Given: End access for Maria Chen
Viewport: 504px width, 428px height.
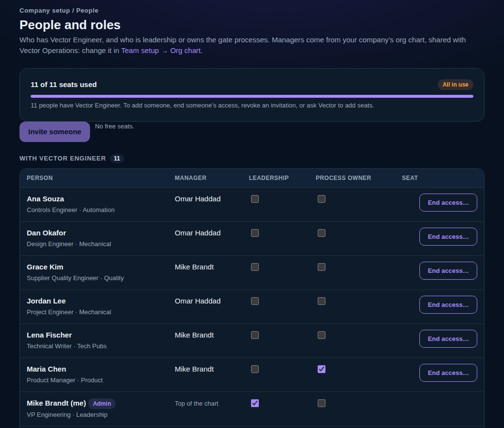Looking at the screenshot, I should [x=448, y=373].
